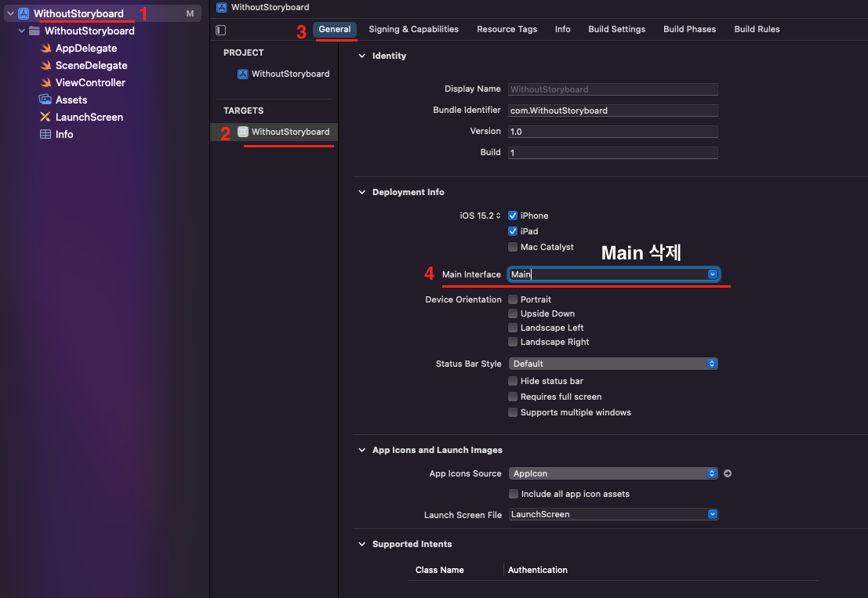
Task: Collapse the Deployment Info section
Action: pos(362,192)
